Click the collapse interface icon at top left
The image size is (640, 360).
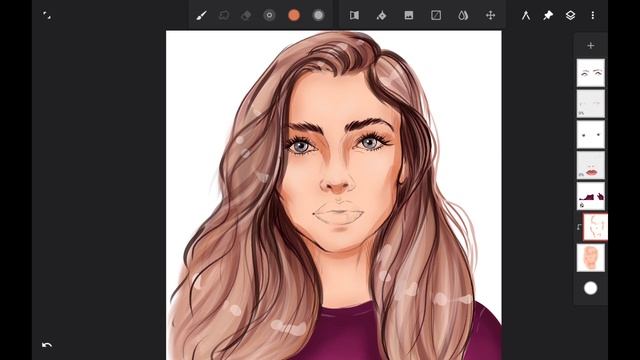click(47, 16)
